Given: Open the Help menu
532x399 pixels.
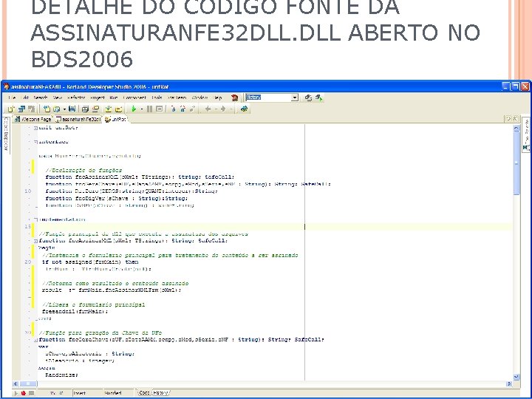Looking at the screenshot, I should click(218, 98).
